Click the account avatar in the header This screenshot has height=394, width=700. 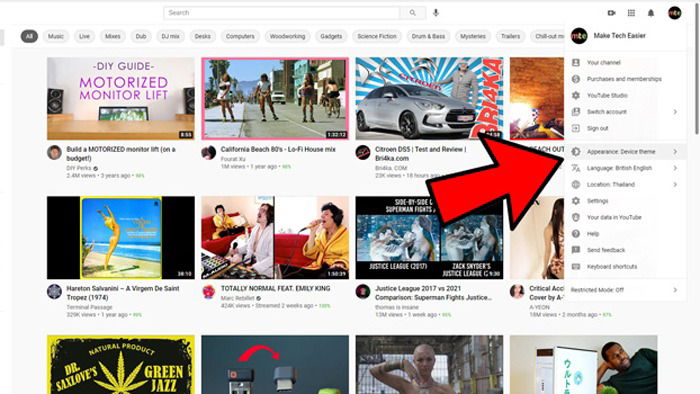(675, 13)
